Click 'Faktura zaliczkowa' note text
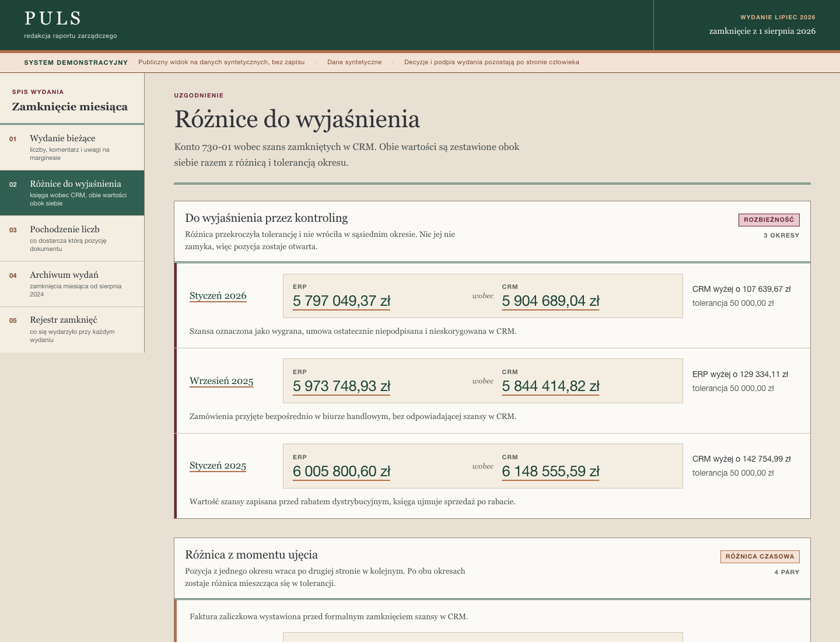Viewport: 840px width, 642px height. click(x=329, y=617)
